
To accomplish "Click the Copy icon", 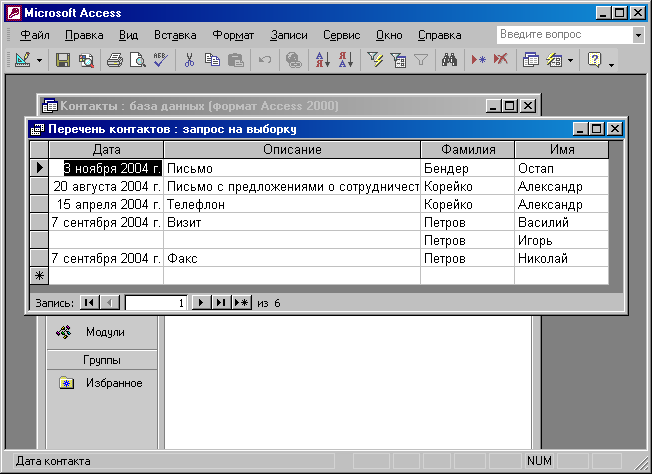I will coord(212,60).
